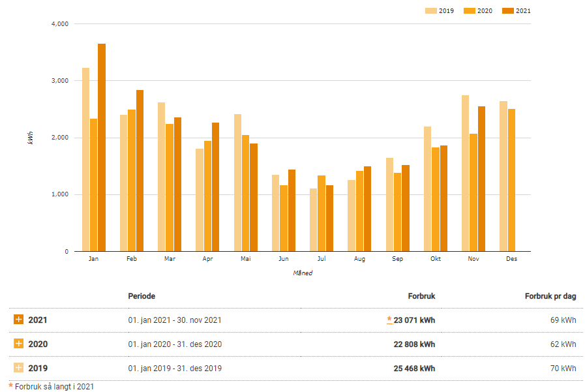Click the kWh axis title
The image size is (585, 392).
point(30,138)
